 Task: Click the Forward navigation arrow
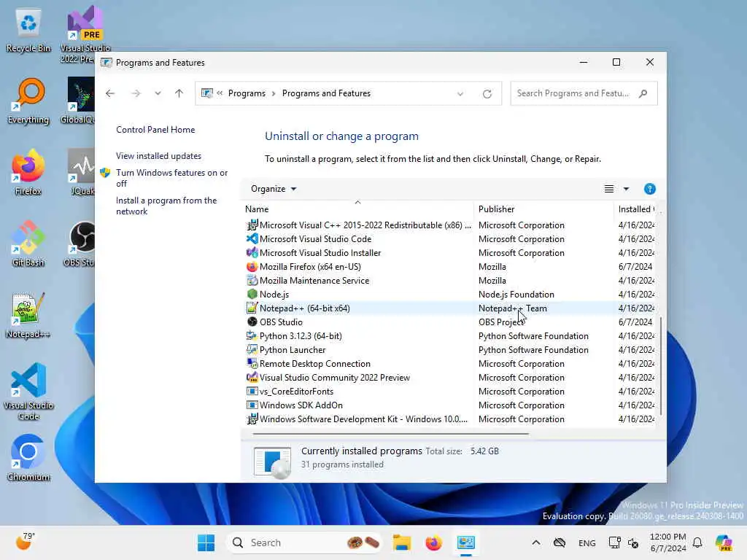tap(136, 93)
